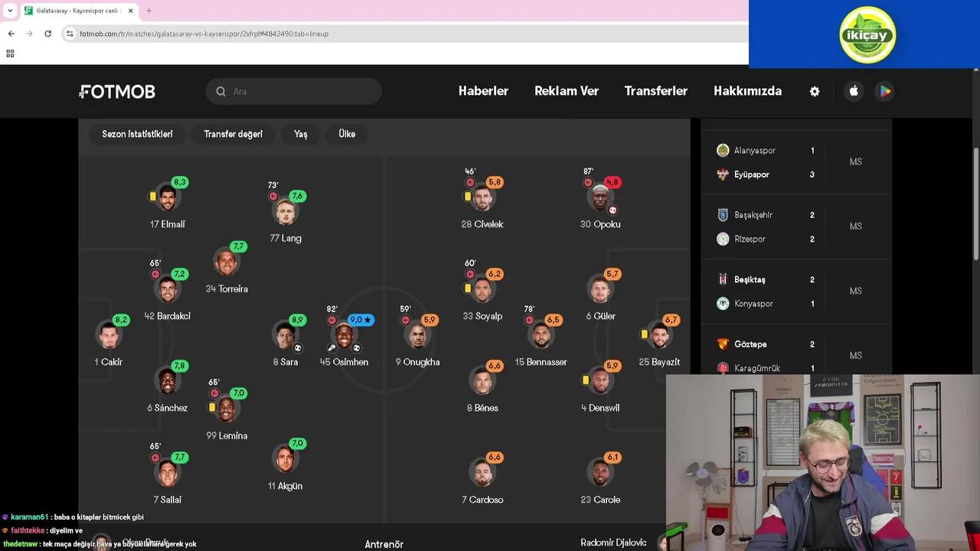Open the settings gear icon
The width and height of the screenshot is (980, 551).
click(x=815, y=91)
